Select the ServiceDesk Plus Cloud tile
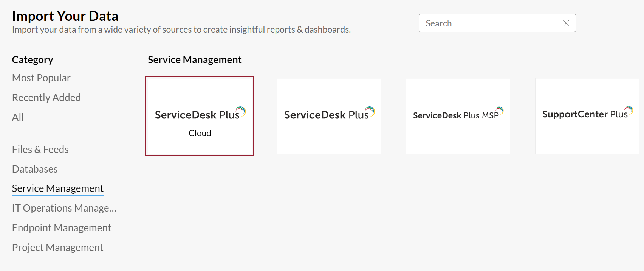Screen dimensions: 644x271 coord(200,116)
